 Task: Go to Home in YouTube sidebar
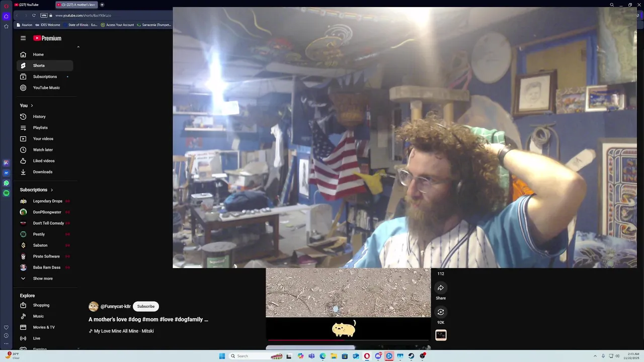(45, 54)
